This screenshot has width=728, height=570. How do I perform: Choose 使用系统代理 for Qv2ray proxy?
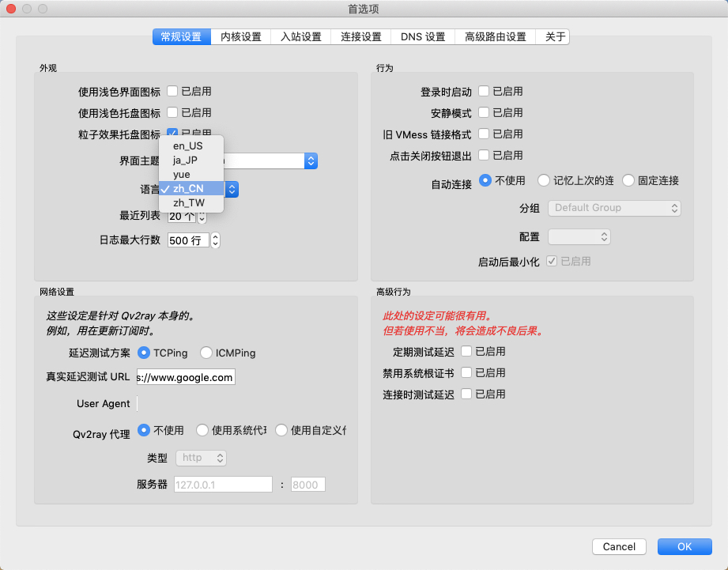202,431
